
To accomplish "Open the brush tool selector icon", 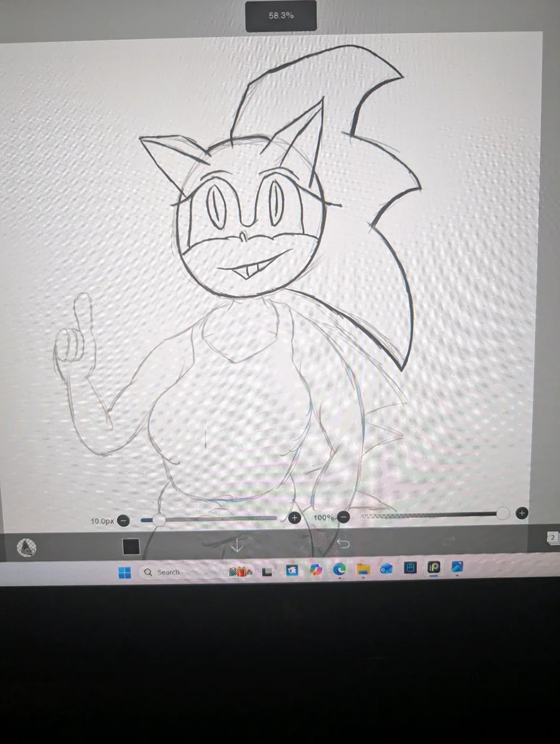I will coord(27,547).
